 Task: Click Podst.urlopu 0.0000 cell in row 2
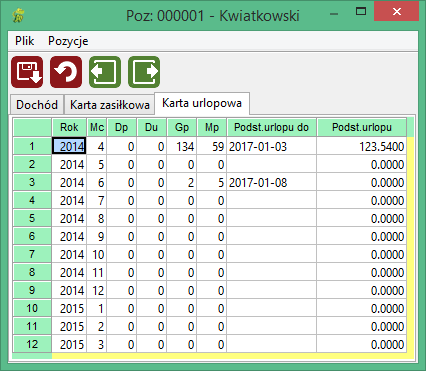click(362, 164)
